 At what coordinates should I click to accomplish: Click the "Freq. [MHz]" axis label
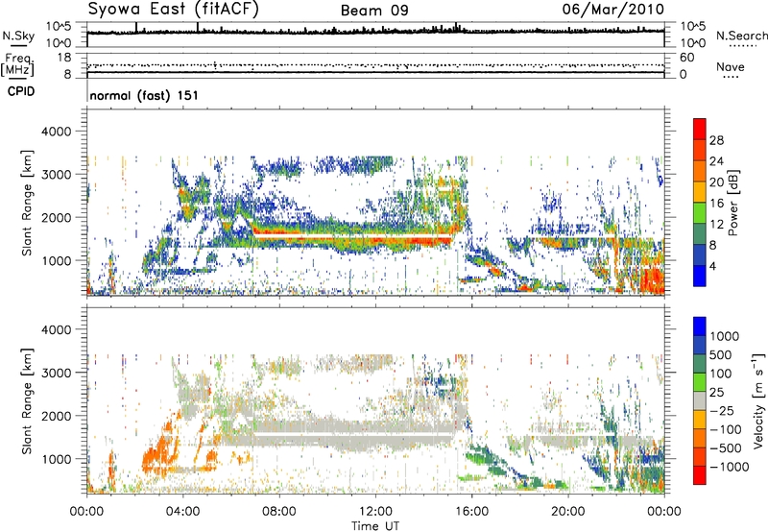[18, 64]
